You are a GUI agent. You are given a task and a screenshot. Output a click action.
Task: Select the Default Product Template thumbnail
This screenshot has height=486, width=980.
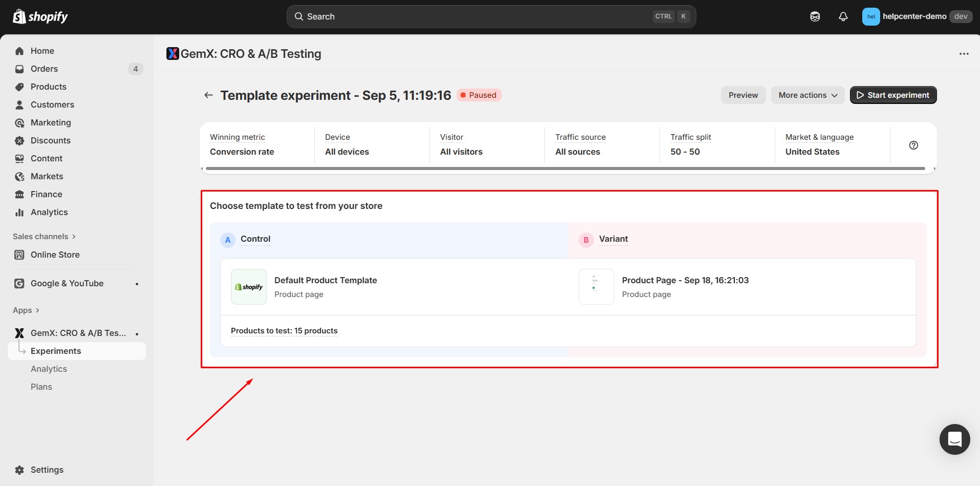249,287
